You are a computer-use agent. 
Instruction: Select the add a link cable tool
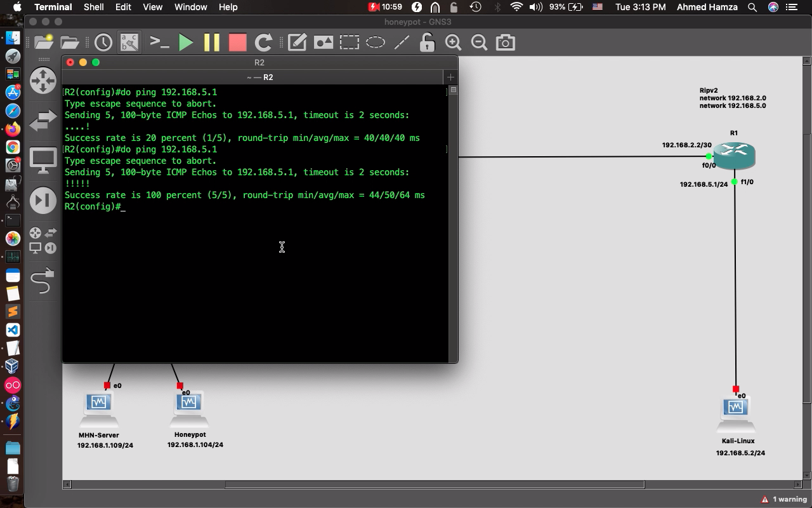(43, 281)
